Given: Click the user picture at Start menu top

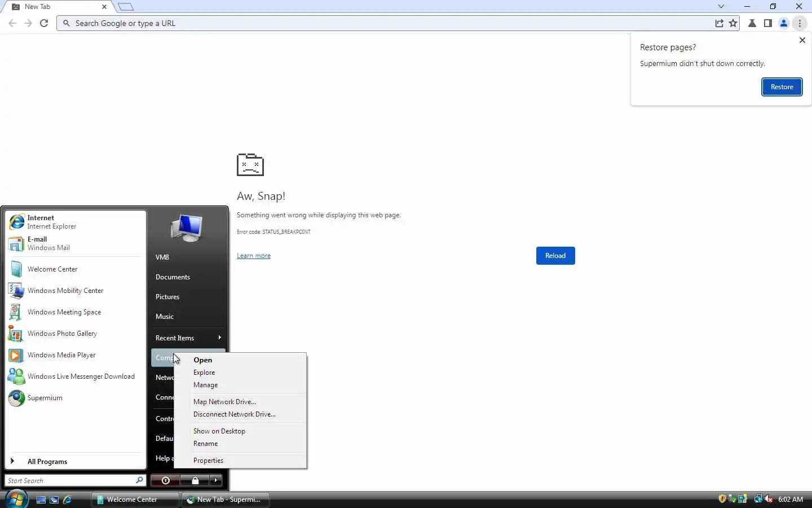Looking at the screenshot, I should tap(187, 228).
